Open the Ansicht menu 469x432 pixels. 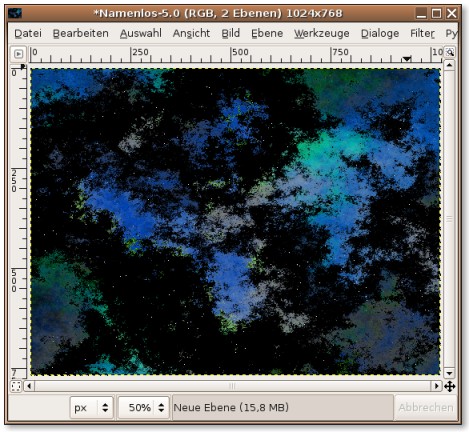point(191,33)
